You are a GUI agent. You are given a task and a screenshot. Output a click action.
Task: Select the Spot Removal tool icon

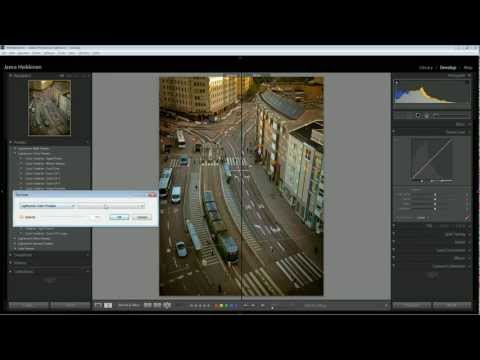point(427,116)
